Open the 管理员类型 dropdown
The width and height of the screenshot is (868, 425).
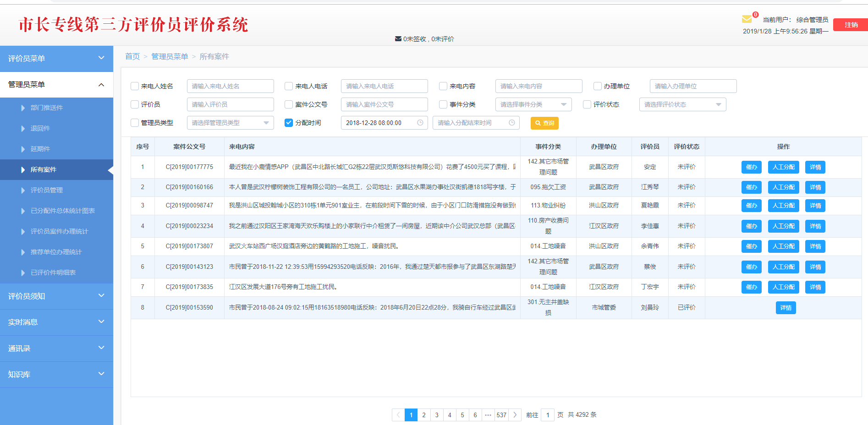pos(230,123)
